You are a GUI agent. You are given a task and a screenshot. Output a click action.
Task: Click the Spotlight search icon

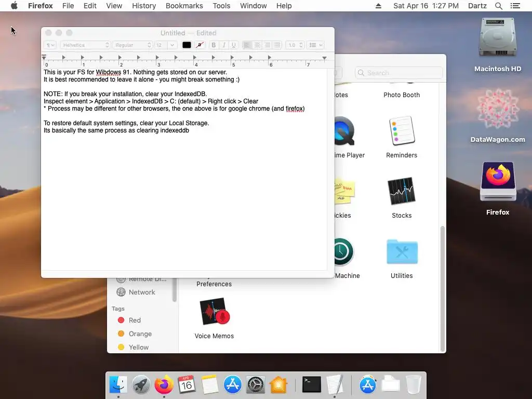pyautogui.click(x=498, y=6)
